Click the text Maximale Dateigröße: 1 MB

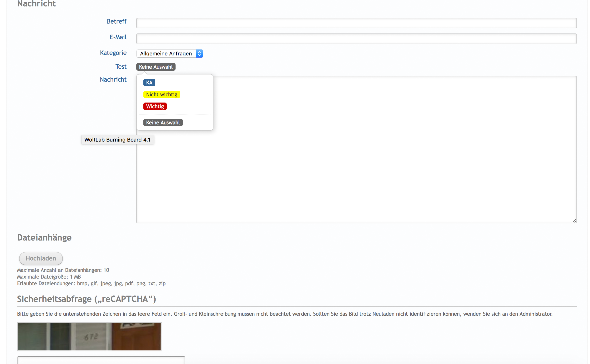click(x=49, y=277)
